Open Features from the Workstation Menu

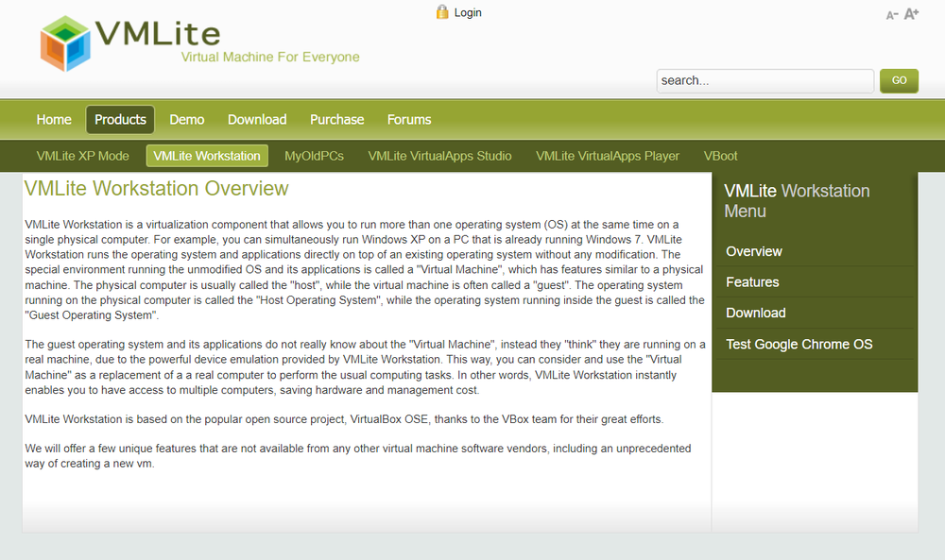point(752,281)
